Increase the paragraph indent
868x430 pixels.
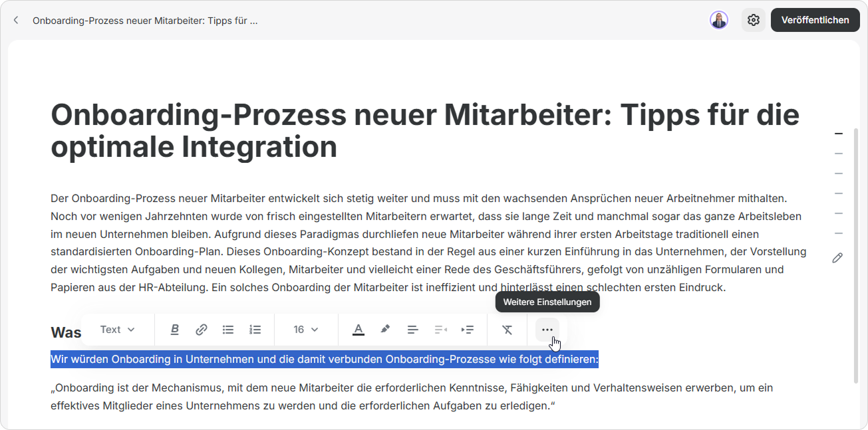468,330
